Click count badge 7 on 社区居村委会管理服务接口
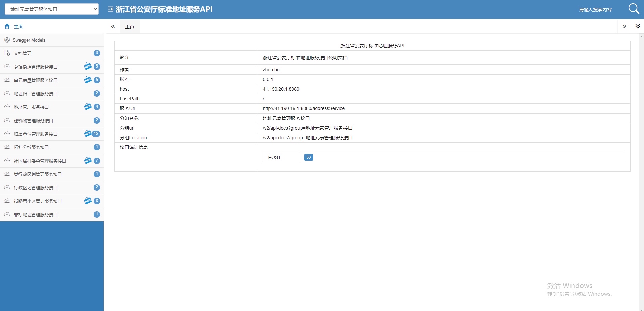The image size is (644, 311). coord(97,161)
